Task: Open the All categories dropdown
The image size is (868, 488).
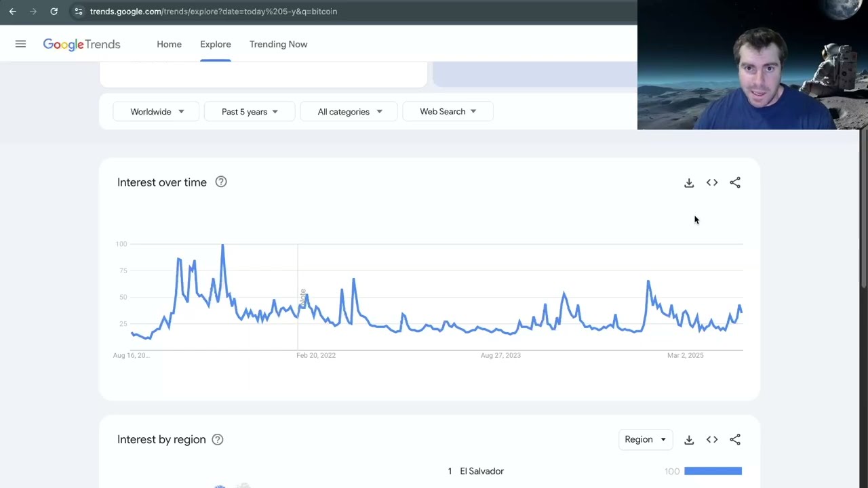Action: point(349,112)
